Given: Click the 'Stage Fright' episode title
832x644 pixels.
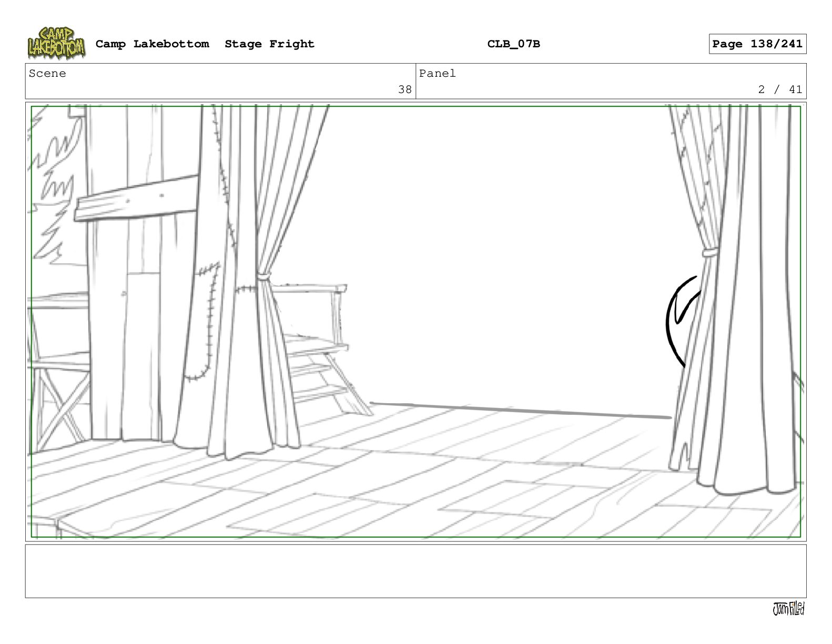Looking at the screenshot, I should [x=269, y=44].
